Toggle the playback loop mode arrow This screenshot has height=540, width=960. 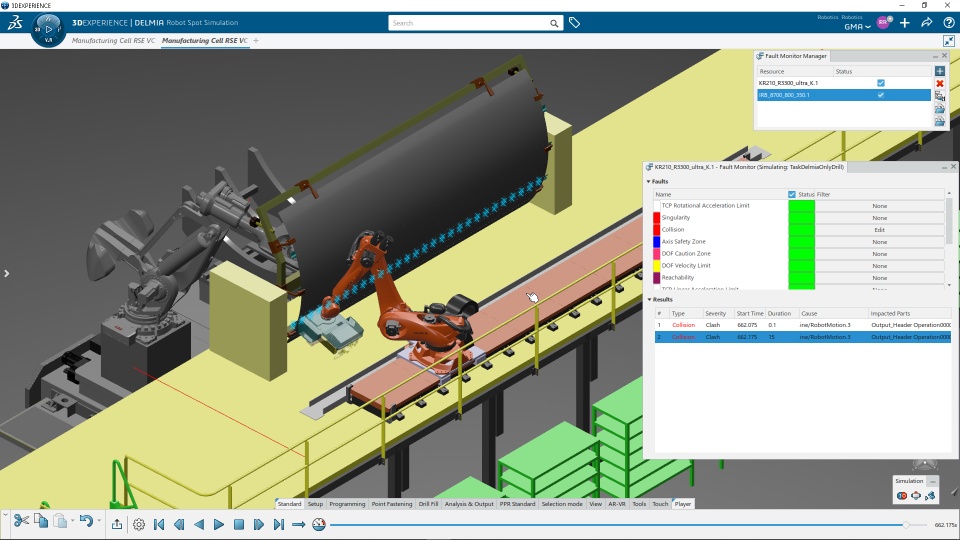pyautogui.click(x=299, y=524)
